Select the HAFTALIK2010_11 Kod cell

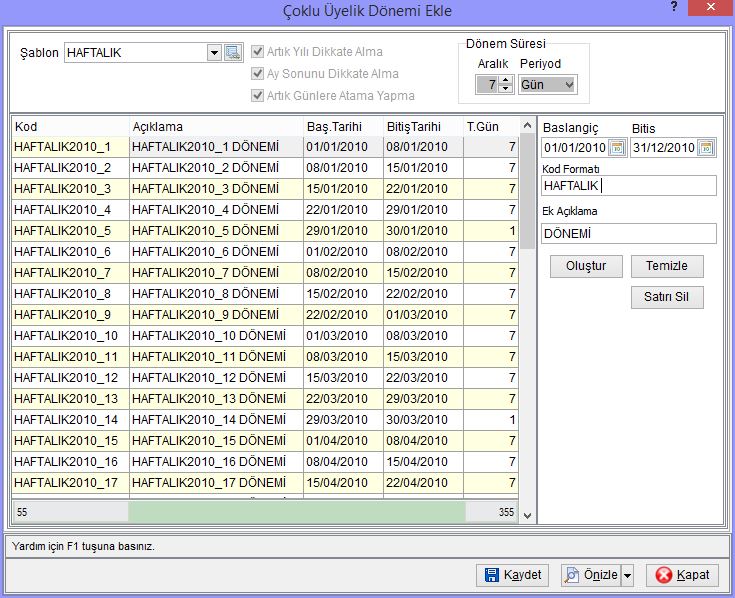click(x=70, y=357)
